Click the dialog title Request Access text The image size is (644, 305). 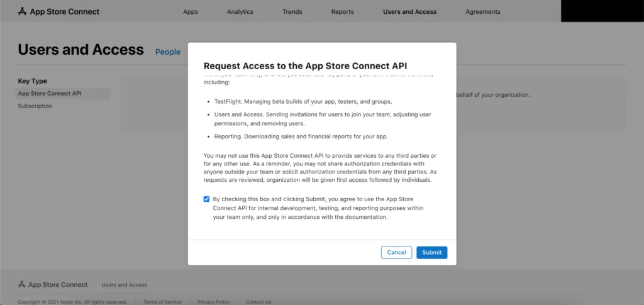point(305,66)
